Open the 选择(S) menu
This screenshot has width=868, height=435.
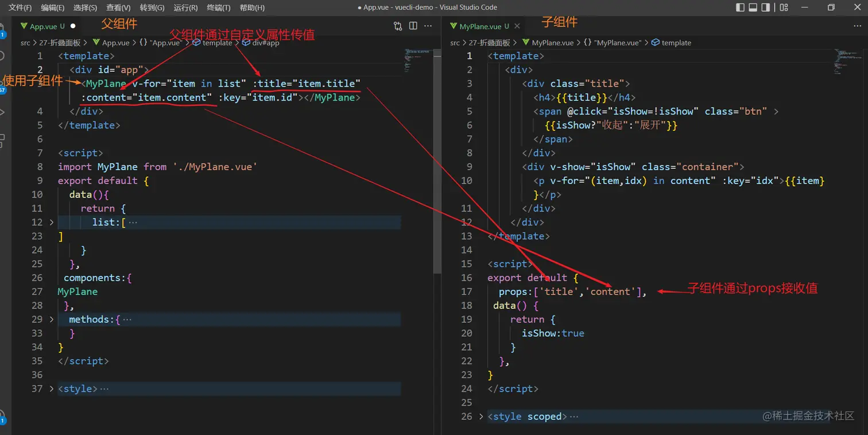pos(86,7)
